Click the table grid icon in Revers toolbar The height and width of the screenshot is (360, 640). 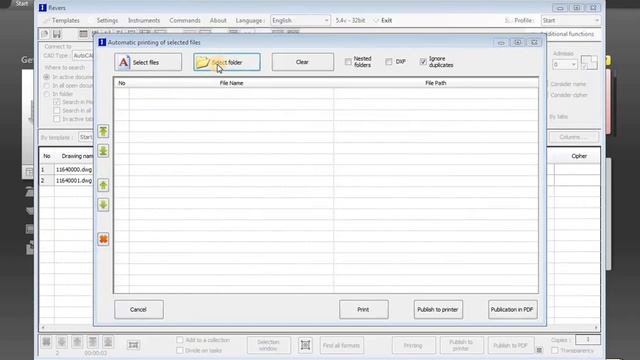pyautogui.click(x=83, y=34)
